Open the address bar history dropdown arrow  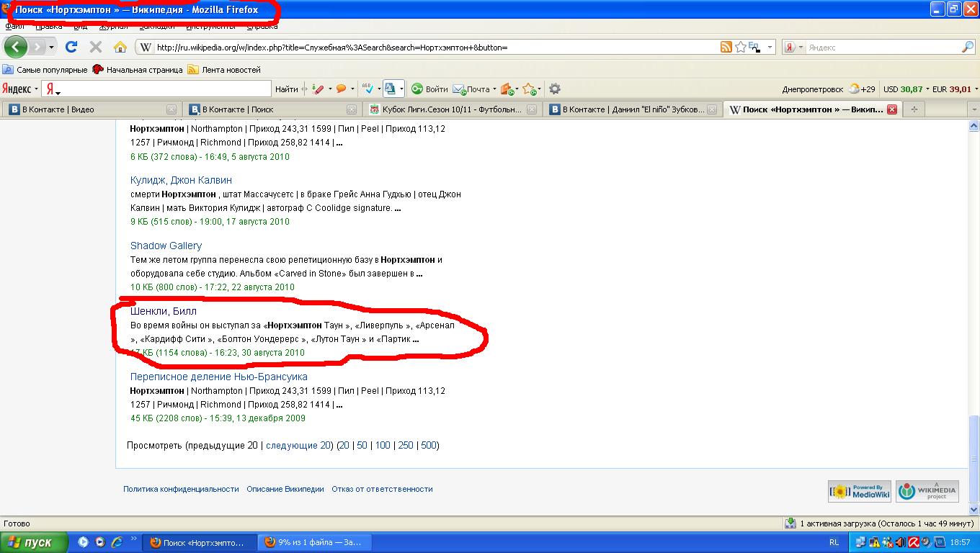coord(770,48)
